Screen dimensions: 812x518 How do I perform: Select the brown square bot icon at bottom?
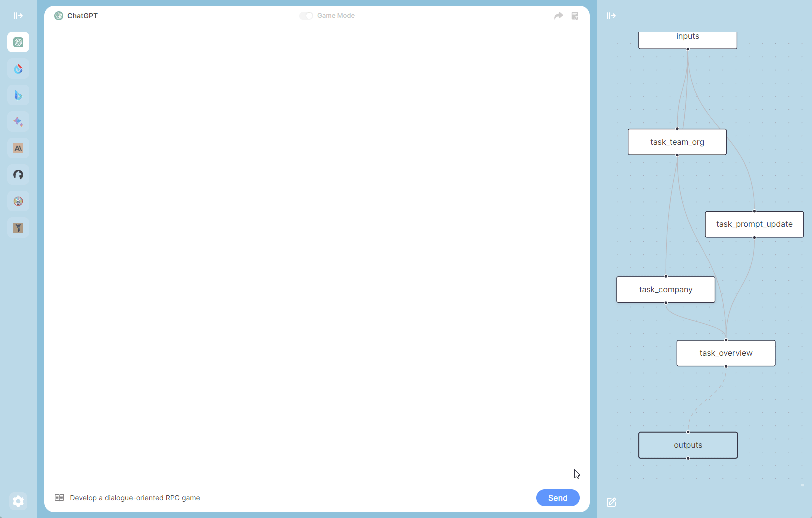(x=18, y=228)
